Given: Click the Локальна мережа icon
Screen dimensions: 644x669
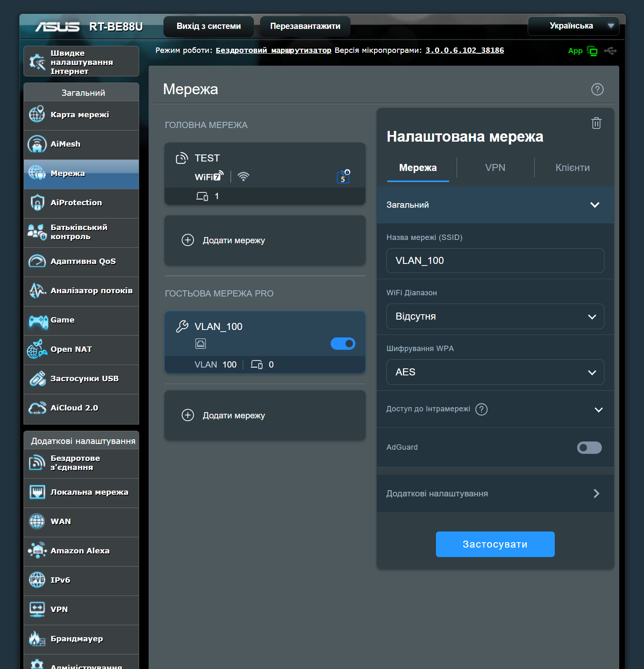Looking at the screenshot, I should 37,492.
